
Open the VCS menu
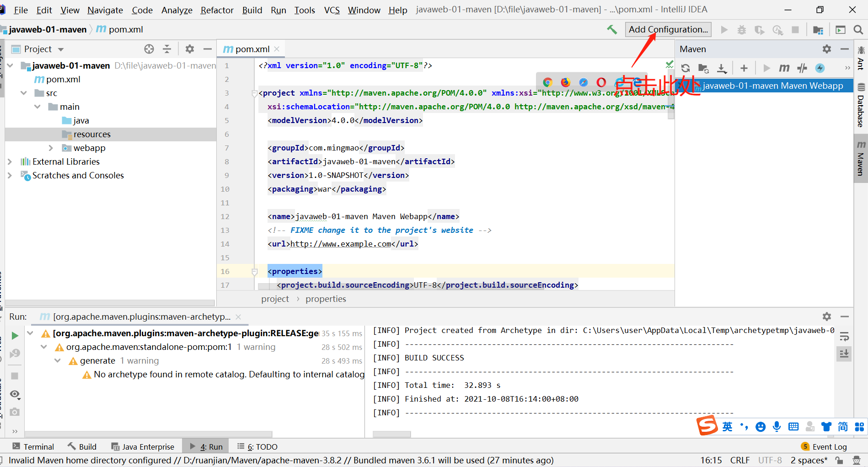coord(332,10)
